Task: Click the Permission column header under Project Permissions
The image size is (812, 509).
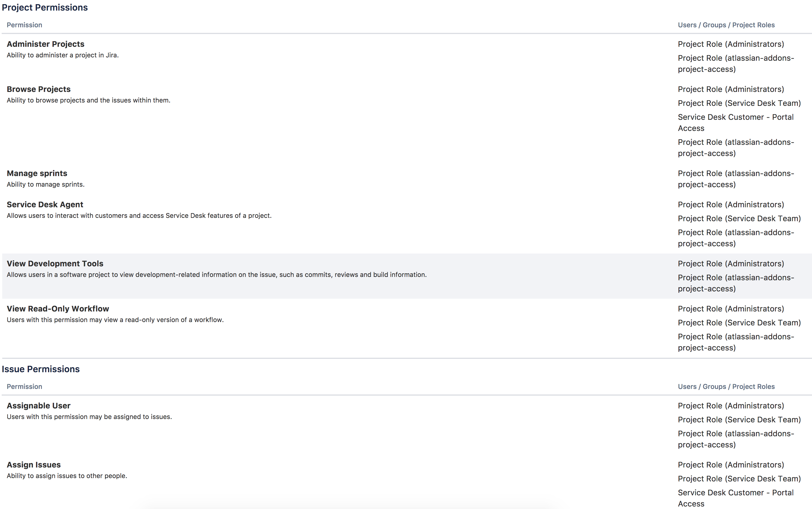Action: click(x=25, y=25)
